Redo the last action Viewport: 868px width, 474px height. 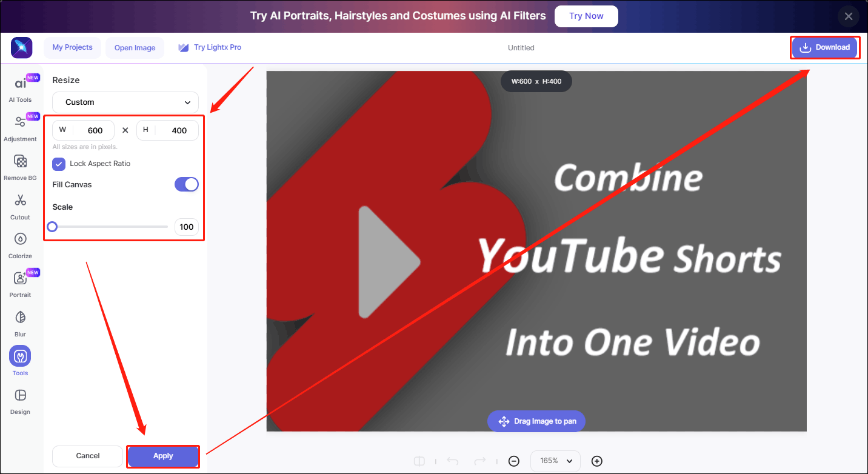pyautogui.click(x=480, y=461)
